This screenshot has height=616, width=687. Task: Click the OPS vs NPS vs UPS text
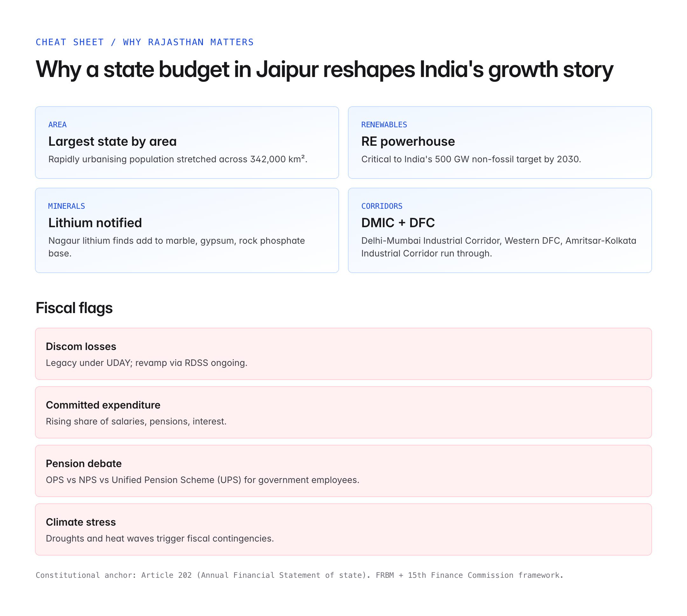[x=203, y=480]
